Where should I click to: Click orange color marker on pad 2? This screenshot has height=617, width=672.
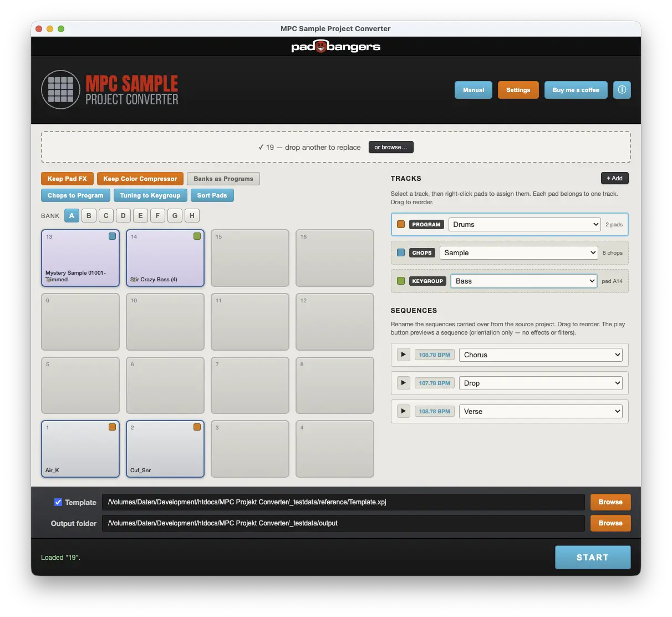(x=197, y=427)
